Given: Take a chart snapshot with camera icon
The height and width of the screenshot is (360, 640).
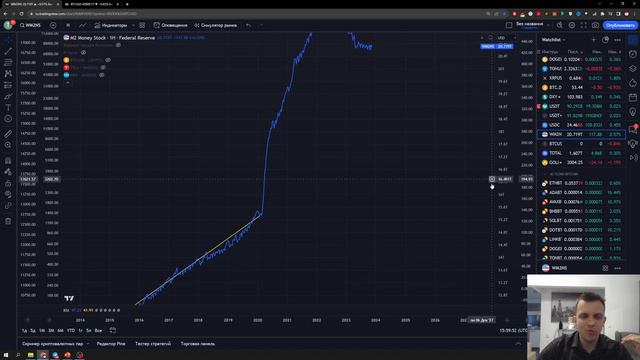Looking at the screenshot, I should (596, 25).
